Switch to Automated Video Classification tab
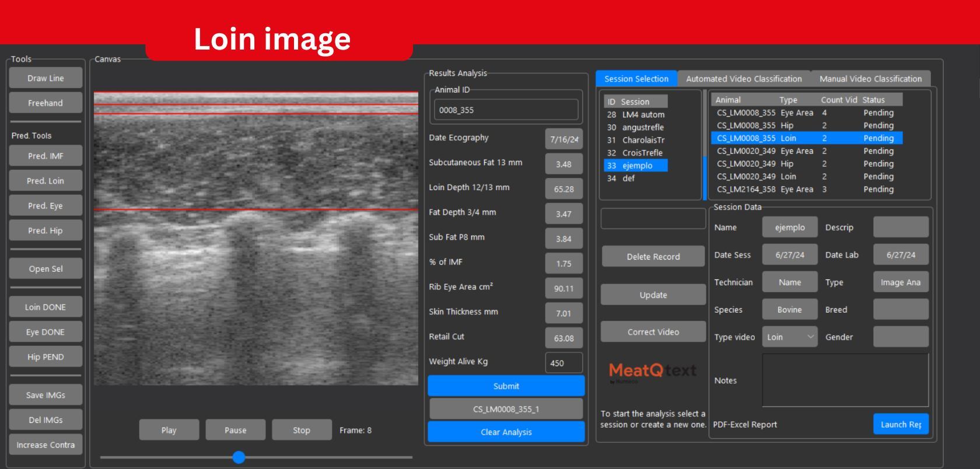 point(744,79)
